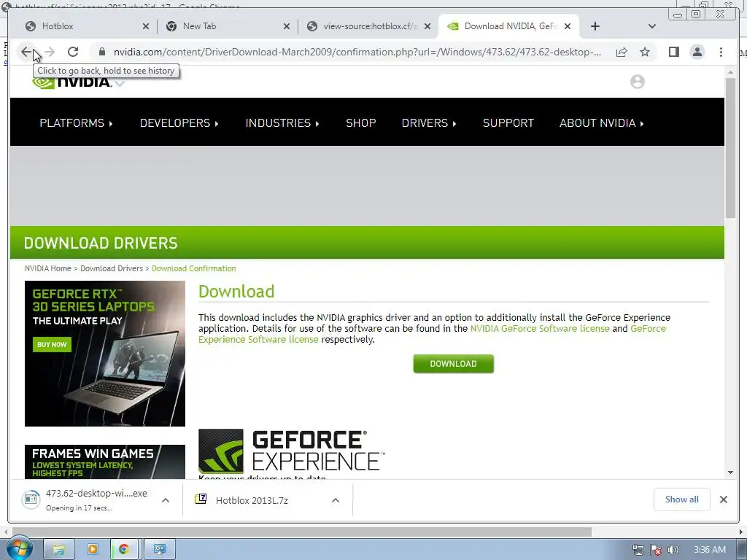Image resolution: width=747 pixels, height=560 pixels.
Task: Go back using the browser back arrow
Action: pyautogui.click(x=26, y=52)
